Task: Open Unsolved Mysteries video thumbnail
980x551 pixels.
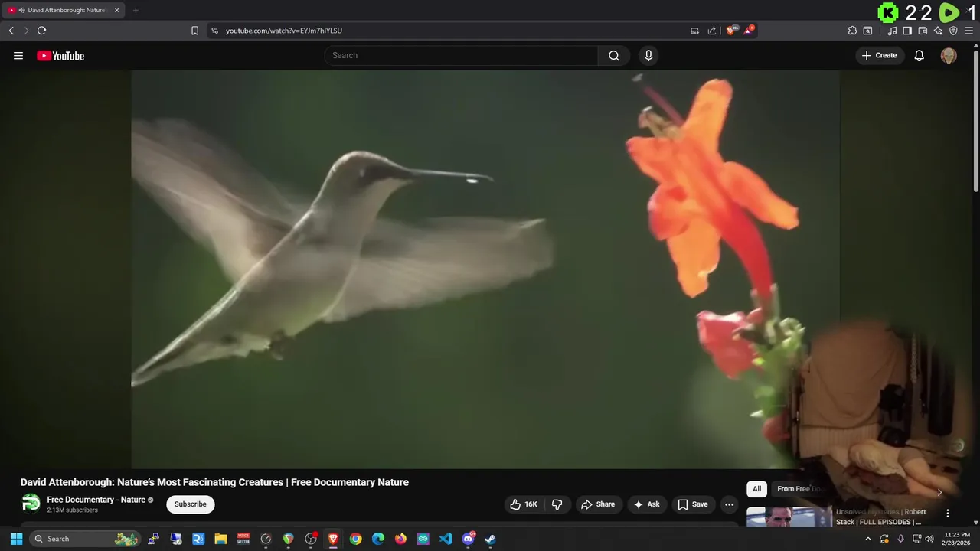Action: (789, 517)
